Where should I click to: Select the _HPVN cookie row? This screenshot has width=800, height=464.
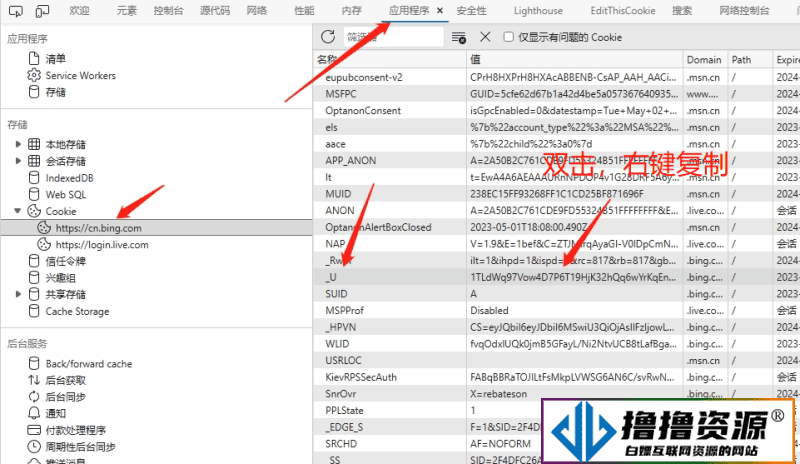click(557, 327)
